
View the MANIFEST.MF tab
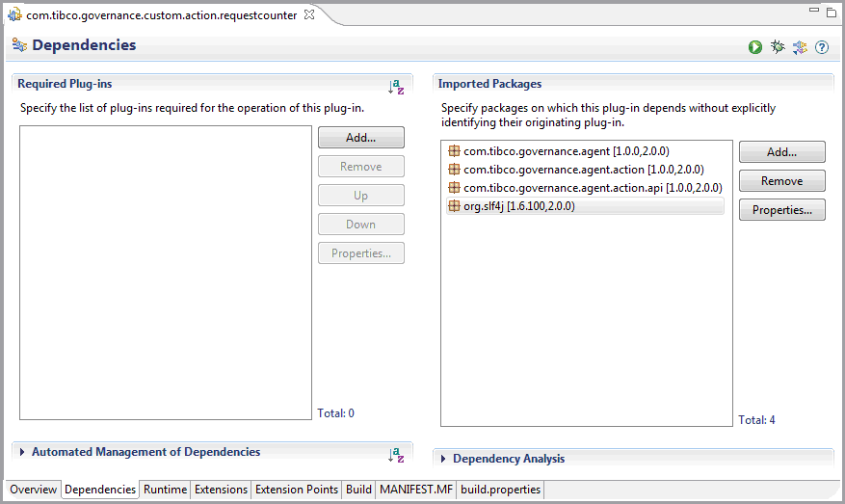click(x=416, y=490)
